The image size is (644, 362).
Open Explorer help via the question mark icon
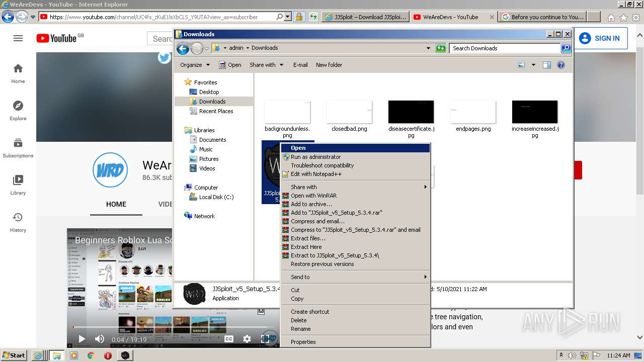561,65
